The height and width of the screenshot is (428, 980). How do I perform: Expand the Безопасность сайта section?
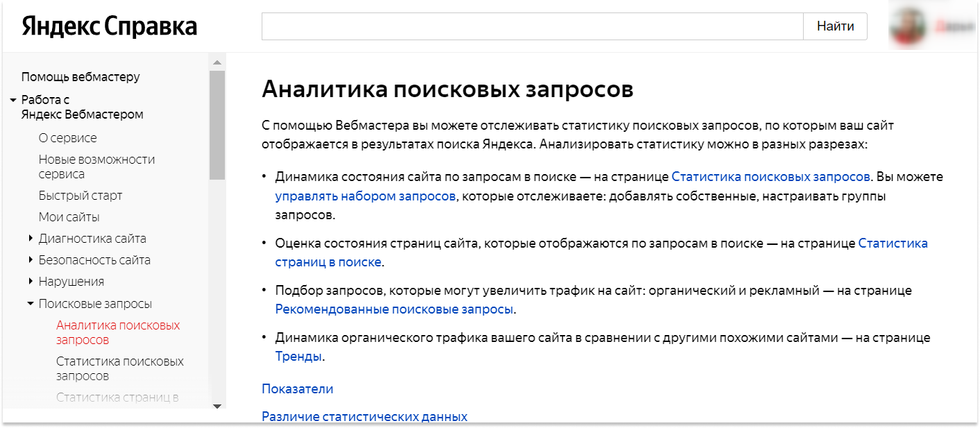[31, 260]
